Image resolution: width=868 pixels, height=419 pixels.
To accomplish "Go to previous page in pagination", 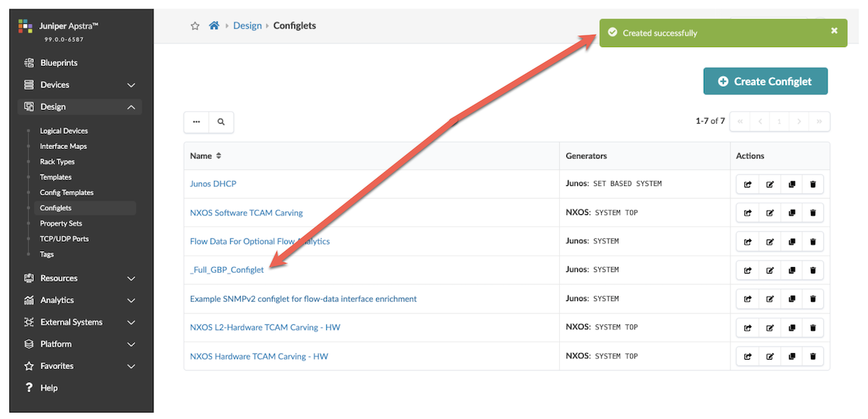I will [759, 122].
